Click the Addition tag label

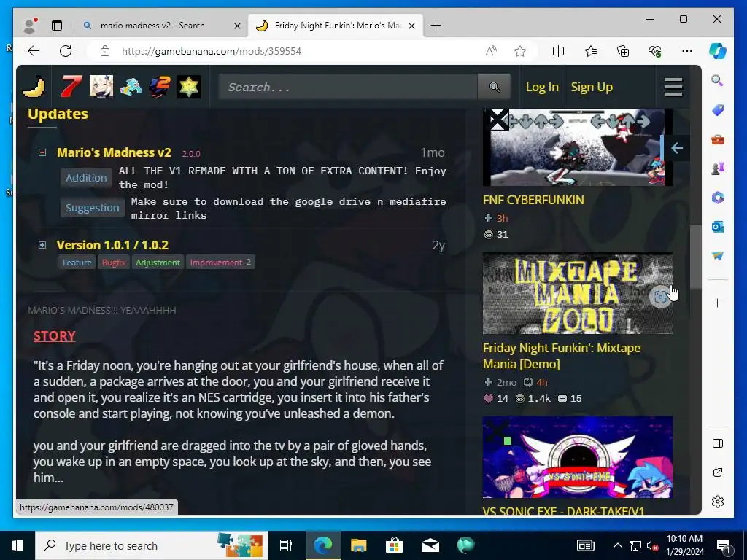86,178
